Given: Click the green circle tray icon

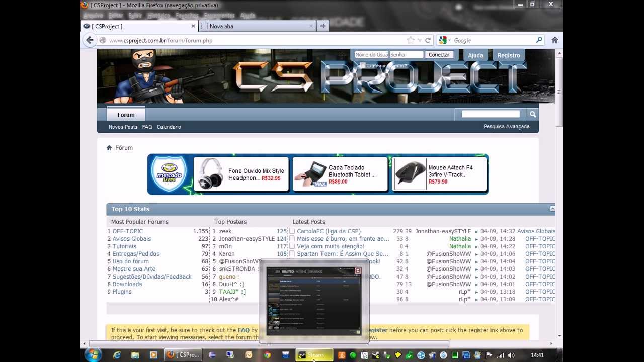Looking at the screenshot, I should tap(353, 355).
